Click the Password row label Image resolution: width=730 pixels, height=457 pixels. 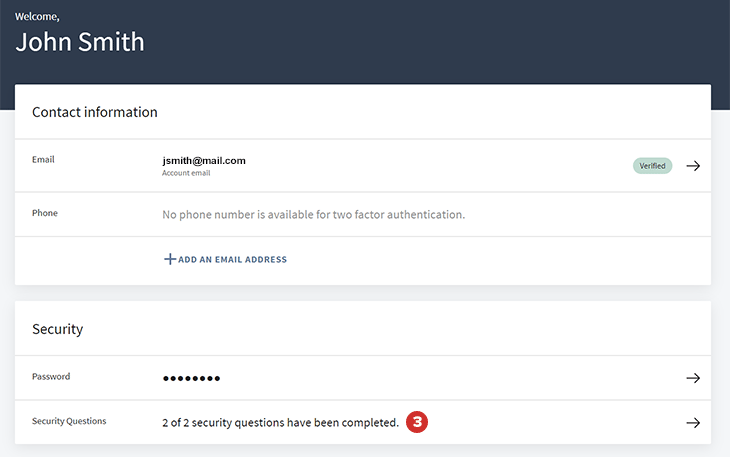pos(51,377)
